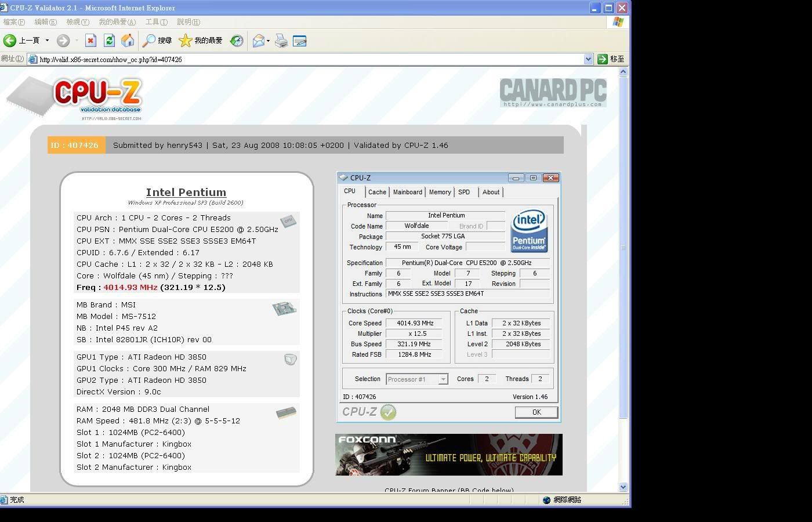
Task: Click the Refresh page icon
Action: point(109,41)
